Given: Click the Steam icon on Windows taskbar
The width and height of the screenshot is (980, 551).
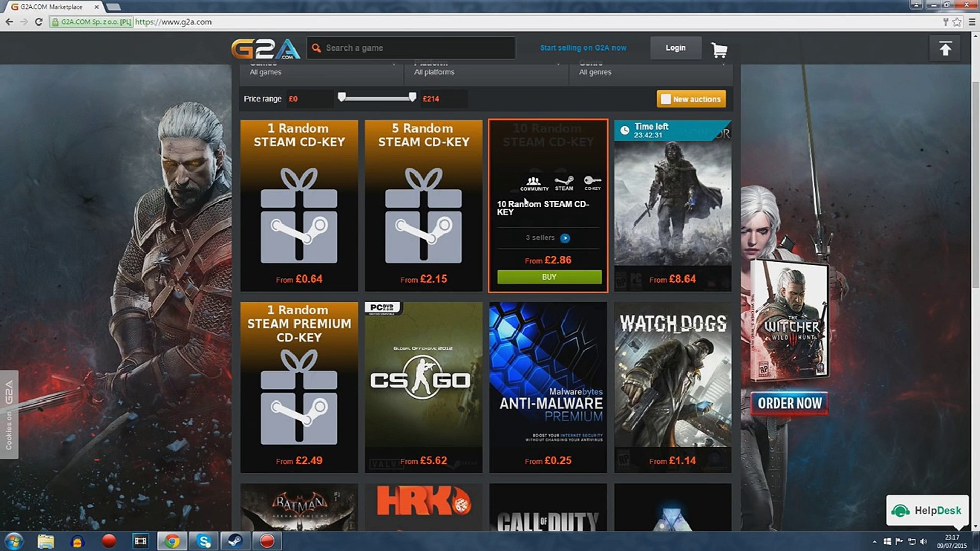Looking at the screenshot, I should tap(235, 541).
